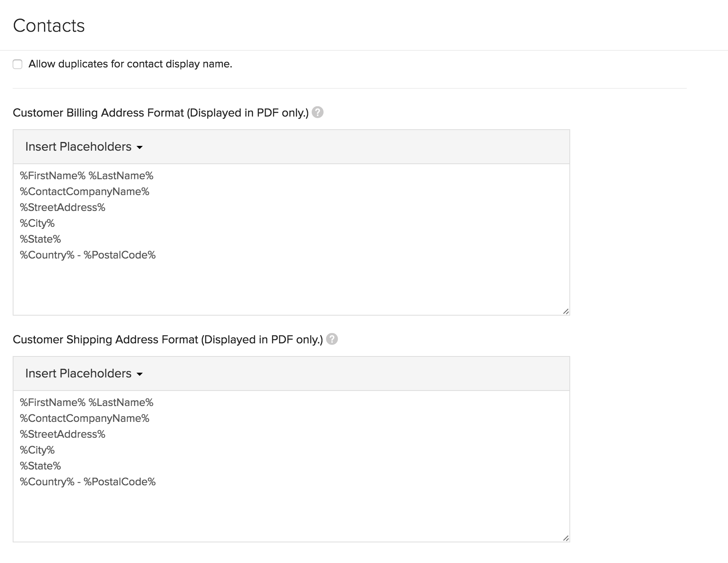The image size is (728, 563).
Task: Expand Insert Placeholders dropdown for billing address
Action: [84, 147]
